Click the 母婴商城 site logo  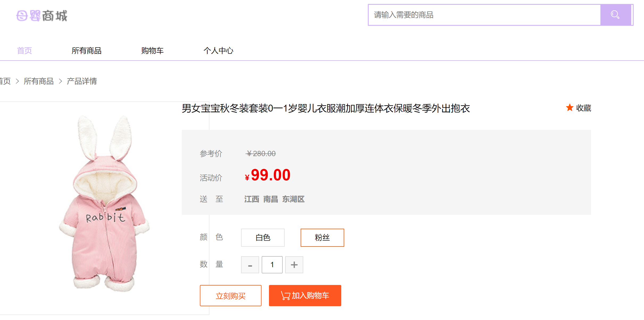(x=42, y=16)
